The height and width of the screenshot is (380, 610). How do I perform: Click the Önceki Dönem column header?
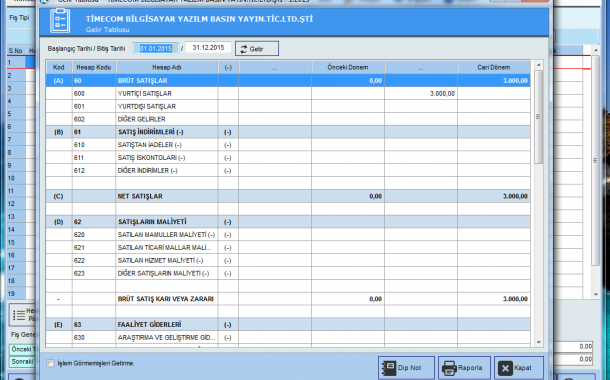[x=348, y=67]
